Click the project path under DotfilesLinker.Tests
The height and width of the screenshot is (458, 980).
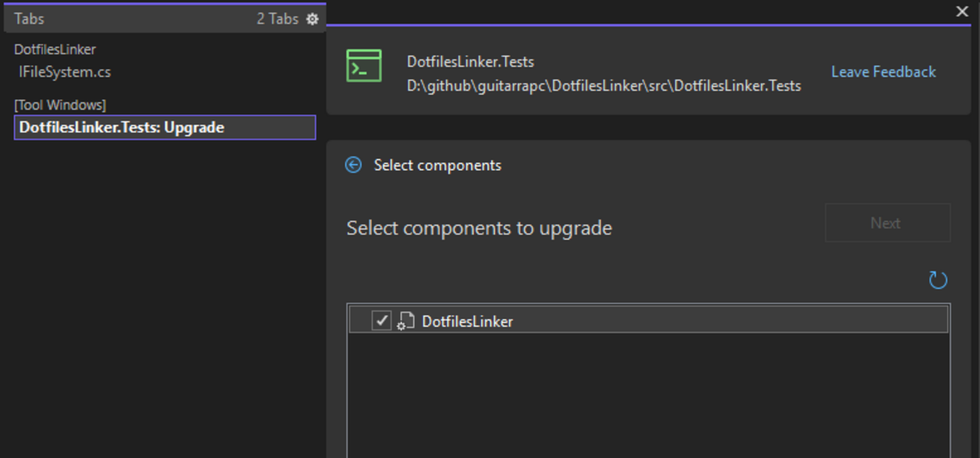604,85
